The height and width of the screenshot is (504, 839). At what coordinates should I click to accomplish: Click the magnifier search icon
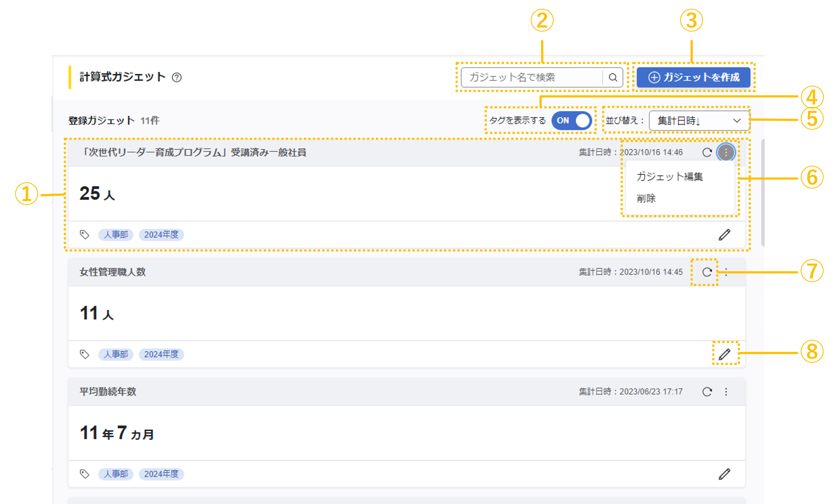click(613, 77)
